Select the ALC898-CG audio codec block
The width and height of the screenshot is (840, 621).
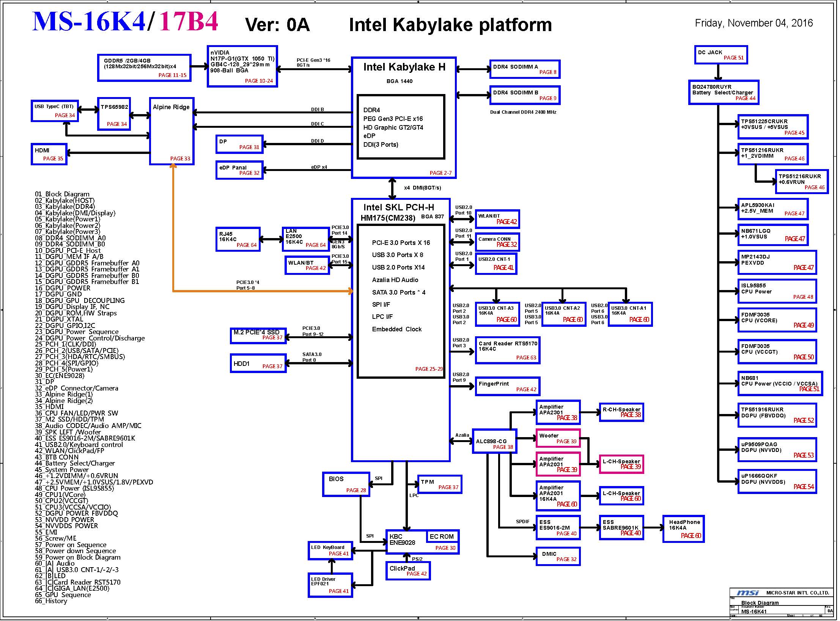point(494,441)
